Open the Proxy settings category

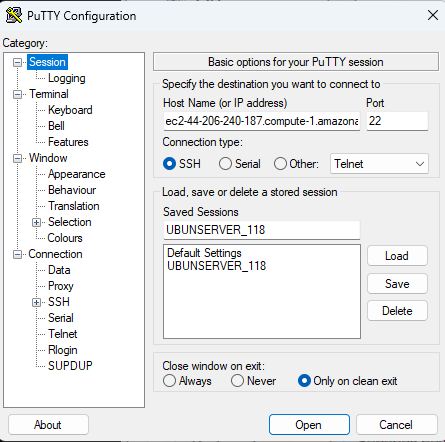[61, 286]
